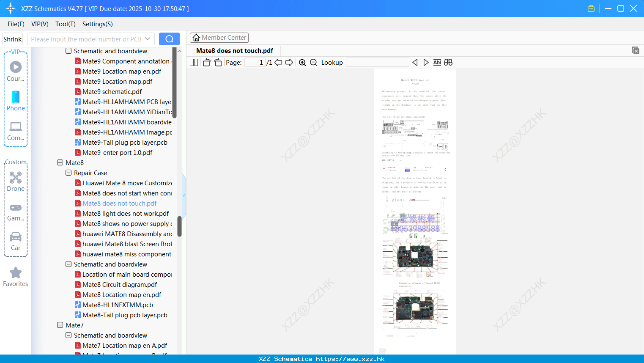Collapse the Mate8 Repair Case folder

[x=69, y=173]
